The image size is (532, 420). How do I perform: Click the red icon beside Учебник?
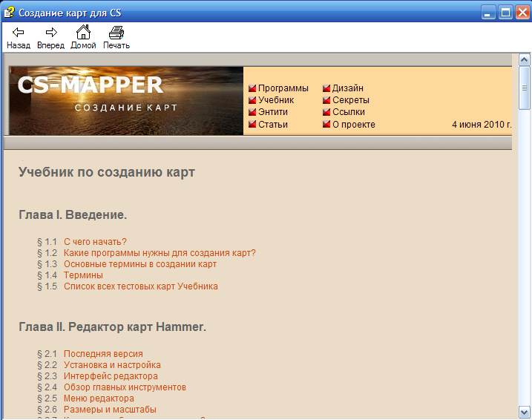pyautogui.click(x=252, y=100)
